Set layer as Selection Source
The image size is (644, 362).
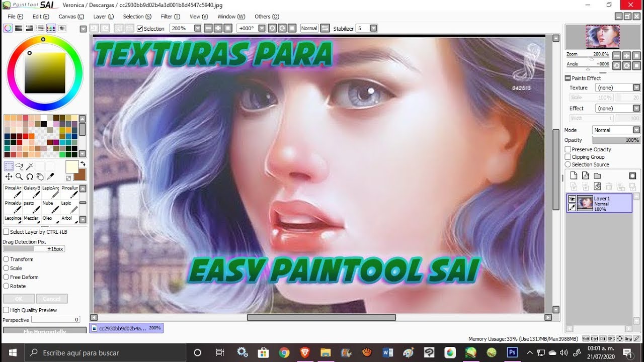[x=568, y=164]
